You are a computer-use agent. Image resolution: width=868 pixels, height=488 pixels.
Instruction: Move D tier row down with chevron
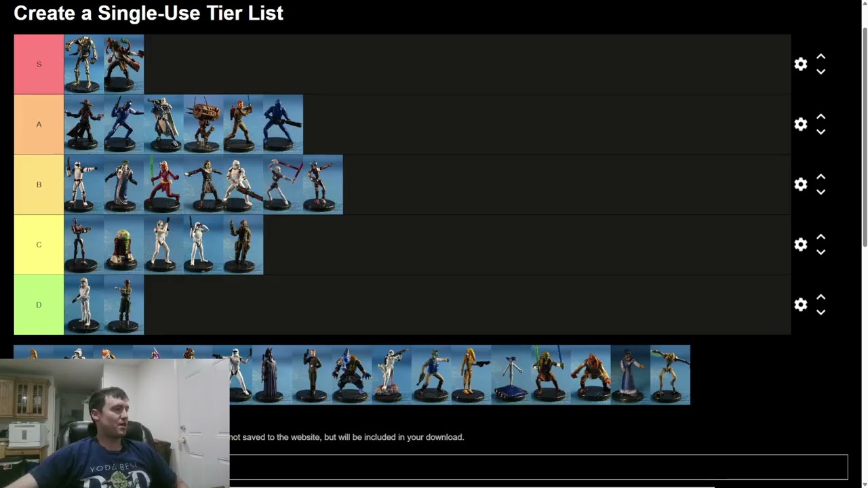point(821,312)
